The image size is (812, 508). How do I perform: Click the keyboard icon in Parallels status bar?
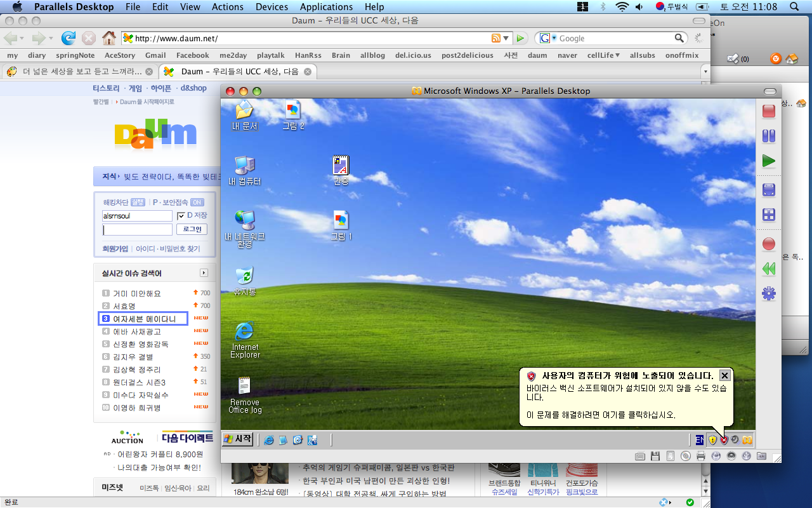(x=640, y=456)
